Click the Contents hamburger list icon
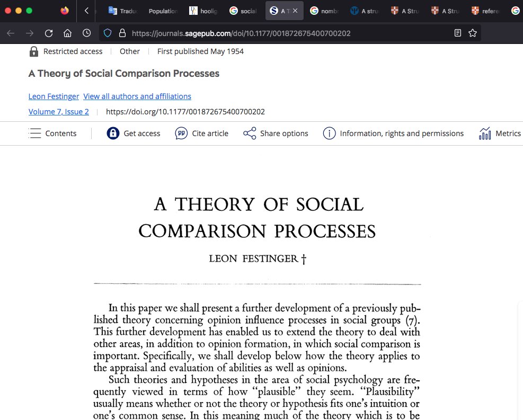Viewport: 523px width, 420px height. (34, 133)
